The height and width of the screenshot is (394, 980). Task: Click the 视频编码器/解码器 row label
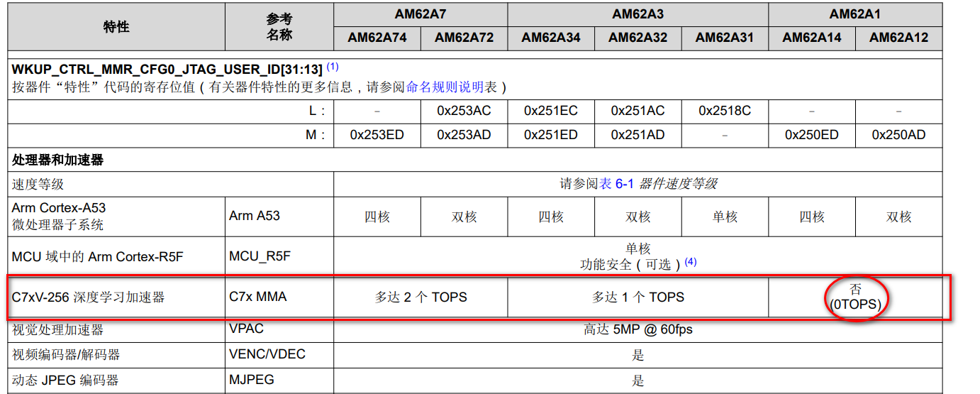coord(66,354)
